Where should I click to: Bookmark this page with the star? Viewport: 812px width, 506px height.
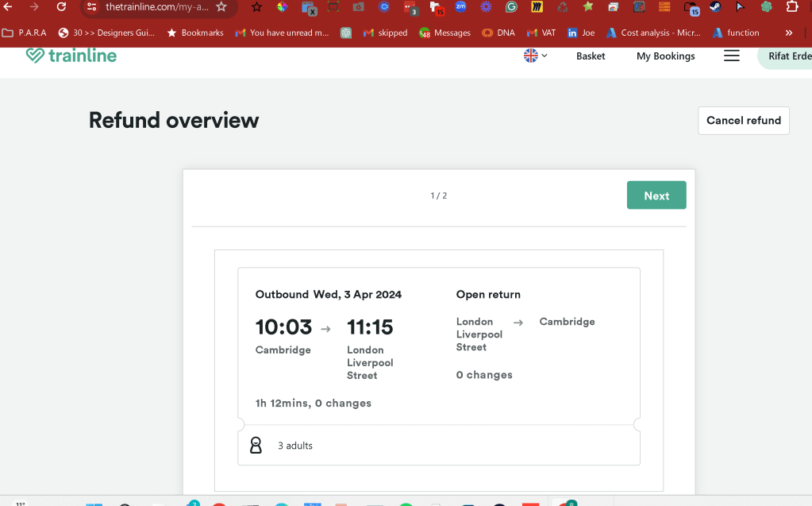tap(221, 6)
